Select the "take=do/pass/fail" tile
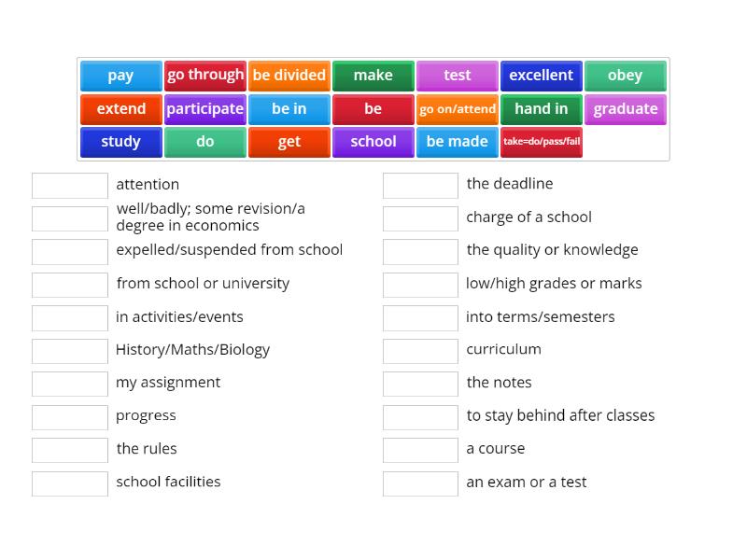 (542, 141)
